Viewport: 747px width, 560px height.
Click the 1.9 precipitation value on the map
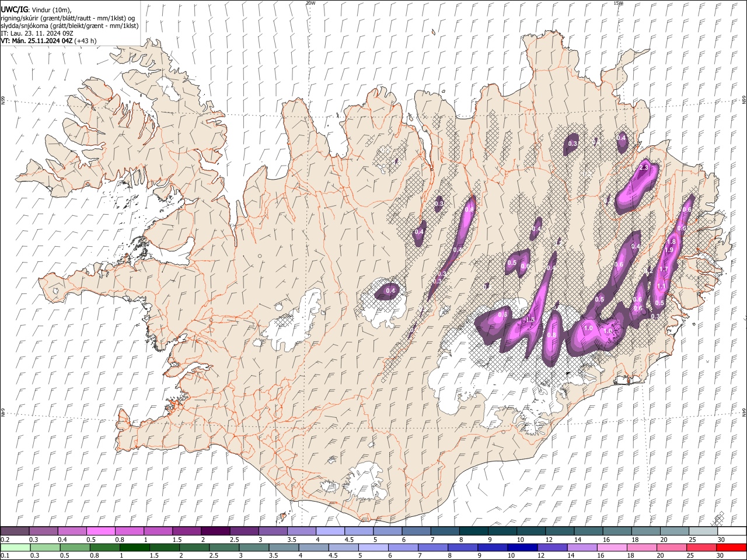(669, 250)
